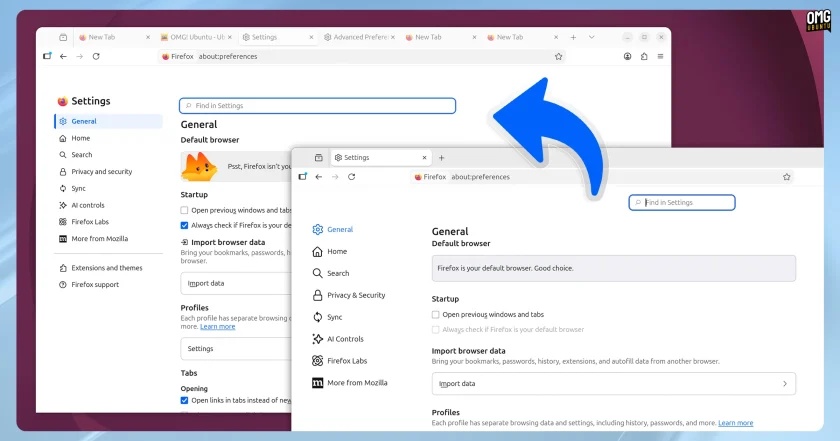Reload page in front window toolbar
840x441 pixels.
click(x=351, y=177)
